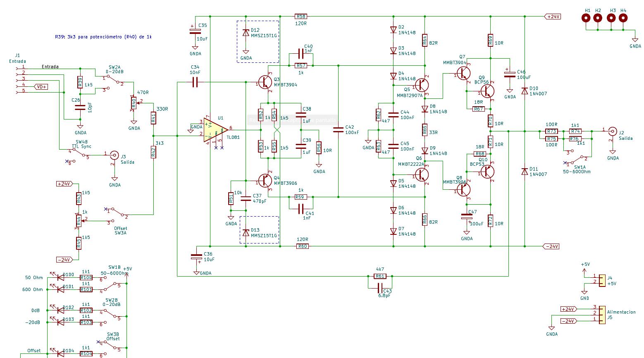This screenshot has height=358, width=644.
Task: Select transistor Q8 symbol
Action: point(464,189)
